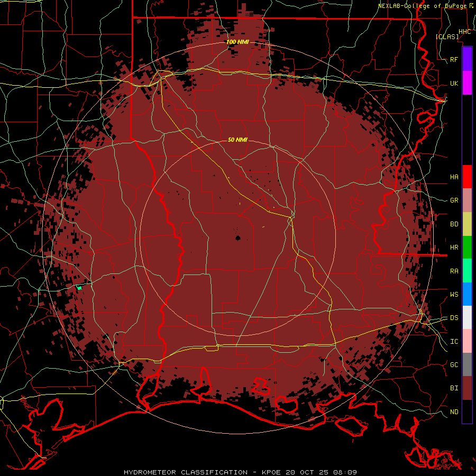This screenshot has width=476, height=476.
Task: Select the BD yellow legend swatch
Action: 467,224
